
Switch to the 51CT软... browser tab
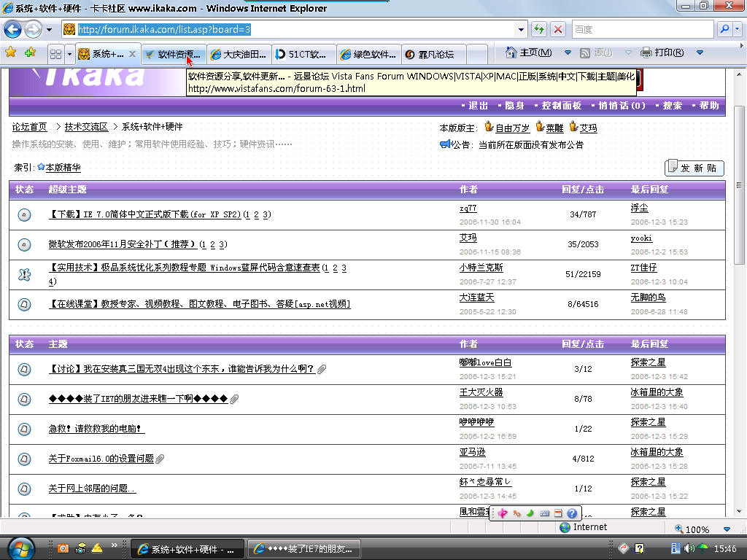tap(303, 54)
